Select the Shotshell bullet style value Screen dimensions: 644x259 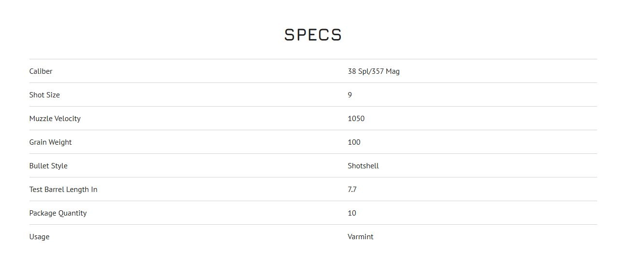coord(363,166)
